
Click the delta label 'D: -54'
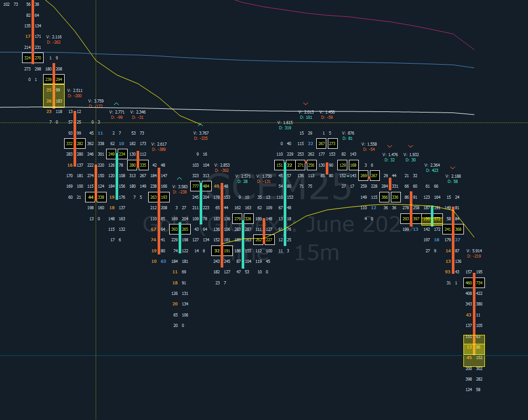pyautogui.click(x=369, y=149)
